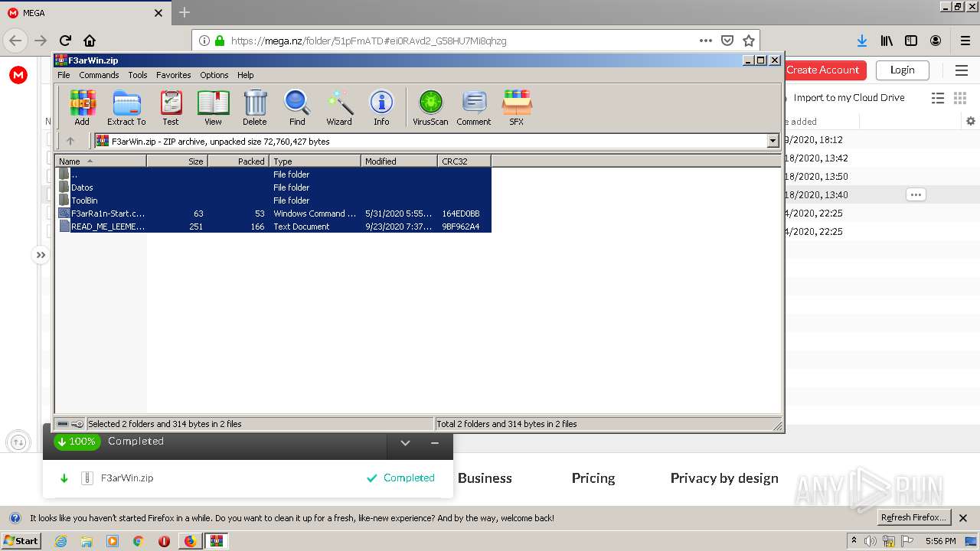
Task: Click the Refresh Firefox button
Action: tap(914, 518)
